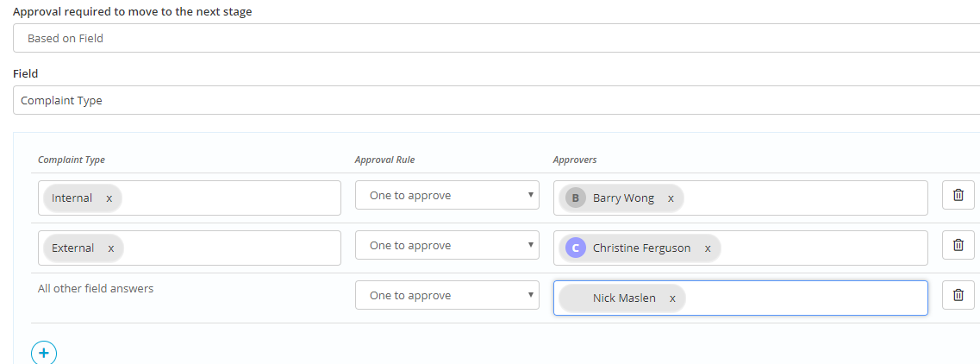Image resolution: width=980 pixels, height=364 pixels.
Task: Remove approver Barry Wong
Action: pyautogui.click(x=671, y=198)
